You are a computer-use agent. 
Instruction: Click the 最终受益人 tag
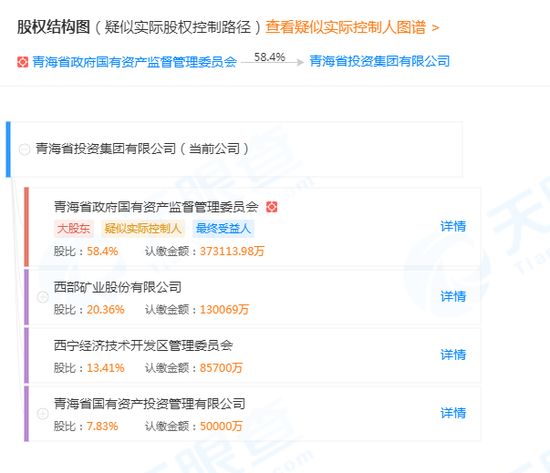223,229
